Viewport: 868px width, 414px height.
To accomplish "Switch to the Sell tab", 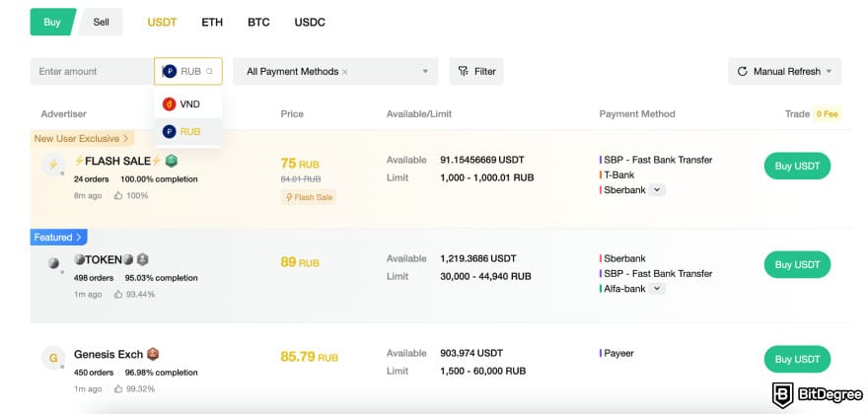I will point(101,22).
